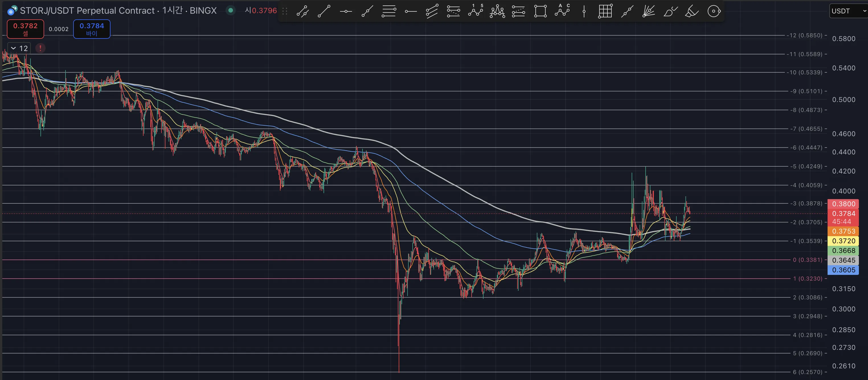Viewport: 868px width, 380px height.
Task: Select the highlighter tool
Action: click(x=692, y=11)
